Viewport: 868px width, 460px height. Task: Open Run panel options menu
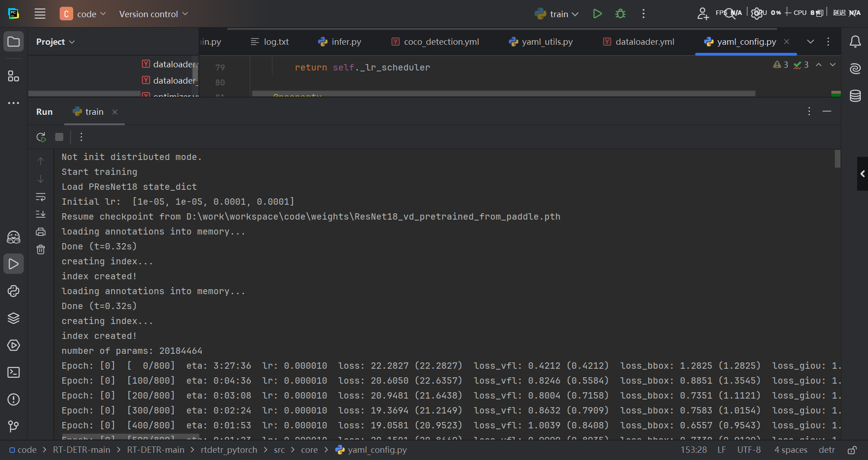pyautogui.click(x=809, y=111)
